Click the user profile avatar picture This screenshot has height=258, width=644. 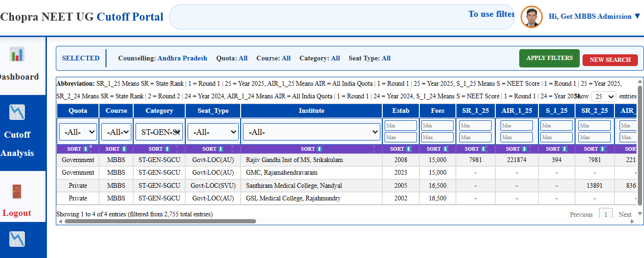[531, 17]
